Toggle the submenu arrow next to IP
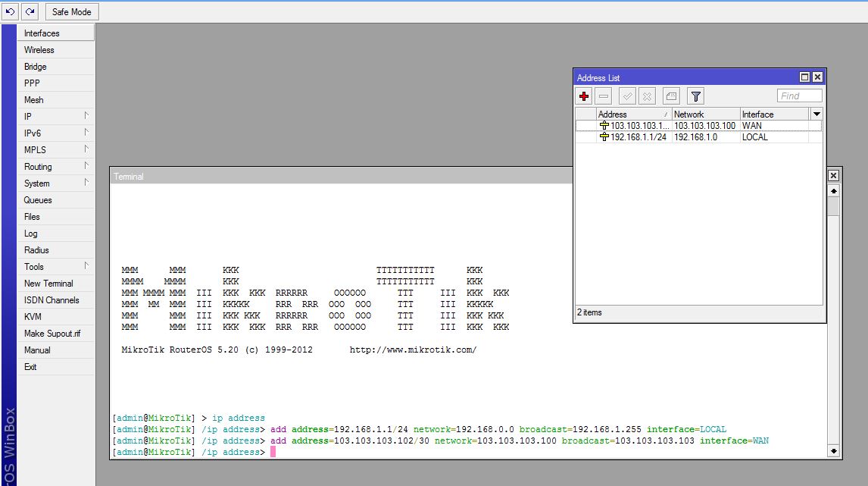 [x=88, y=116]
